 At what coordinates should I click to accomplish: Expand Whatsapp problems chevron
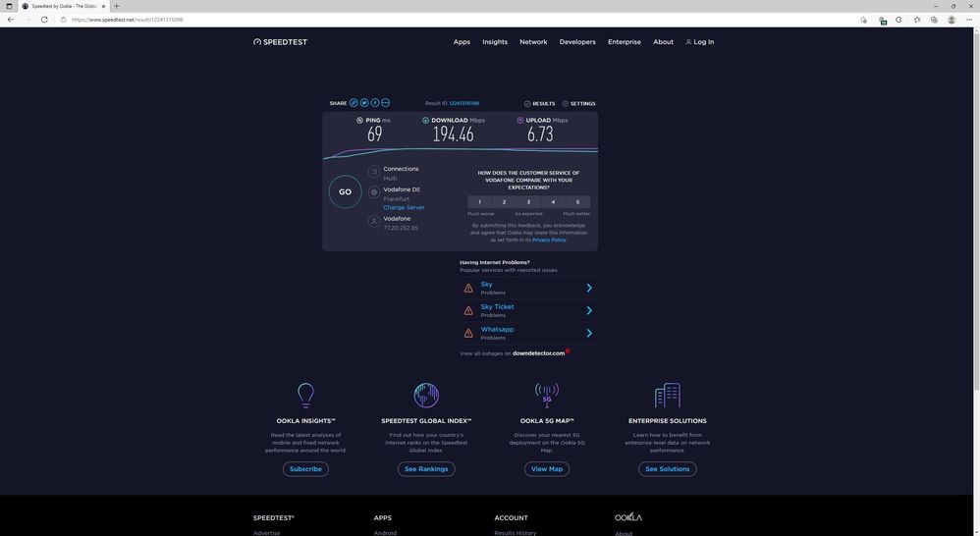tap(589, 333)
